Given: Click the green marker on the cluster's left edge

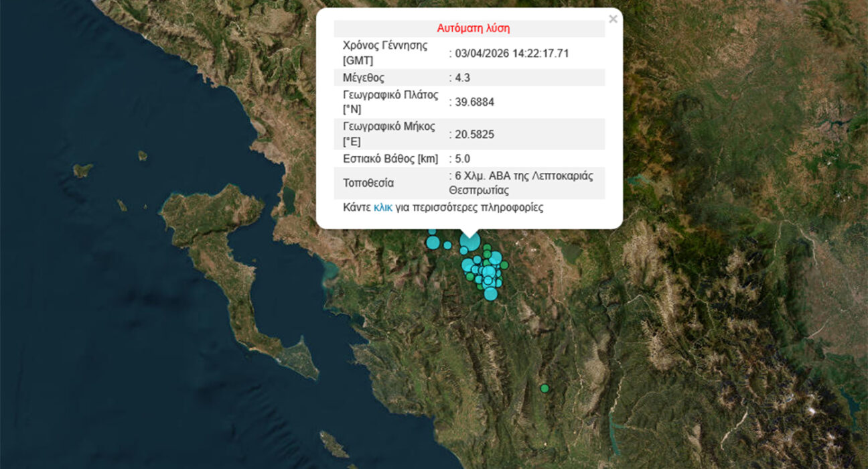Looking at the screenshot, I should coord(471,275).
